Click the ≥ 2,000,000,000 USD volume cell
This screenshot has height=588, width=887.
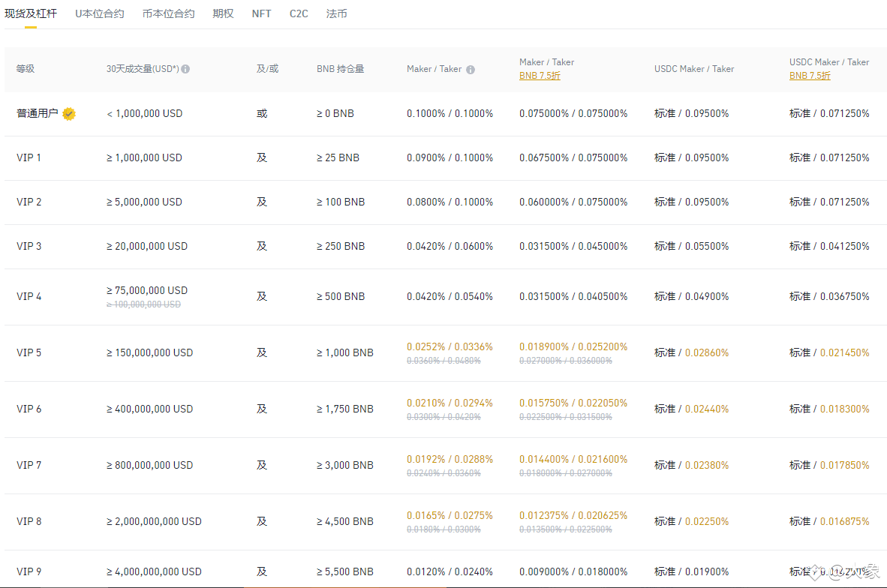point(154,521)
